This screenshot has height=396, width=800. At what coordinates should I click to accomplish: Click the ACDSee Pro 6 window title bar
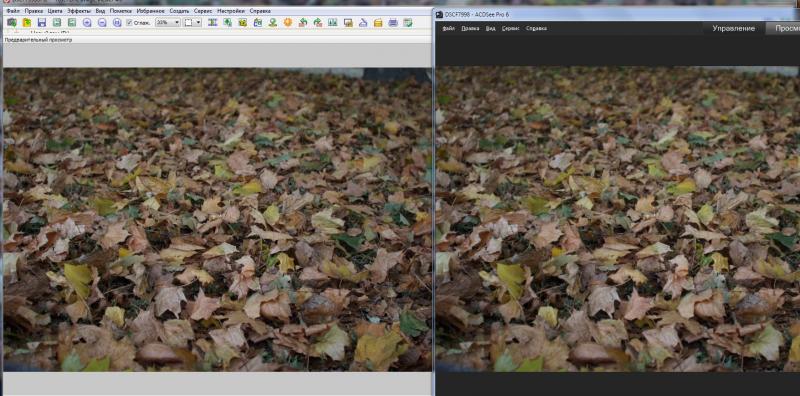[616, 14]
